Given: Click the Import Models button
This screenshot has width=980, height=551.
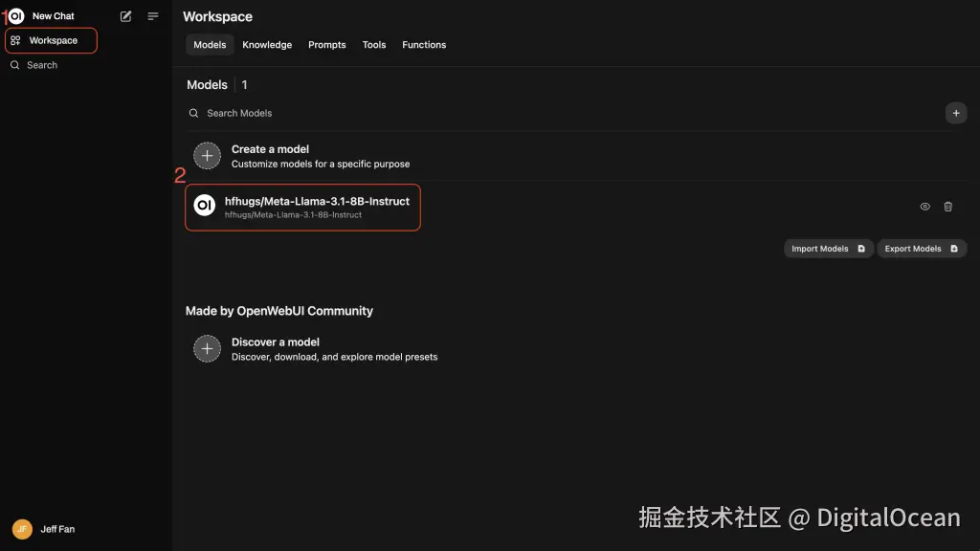Looking at the screenshot, I should tap(828, 249).
